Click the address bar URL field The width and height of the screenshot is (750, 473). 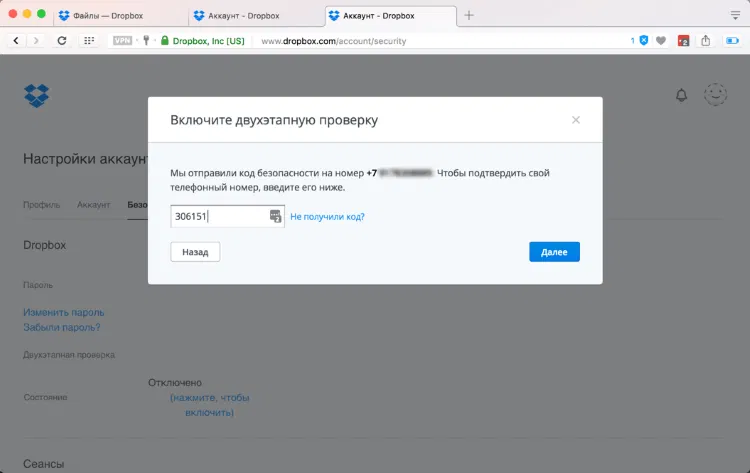pos(333,41)
